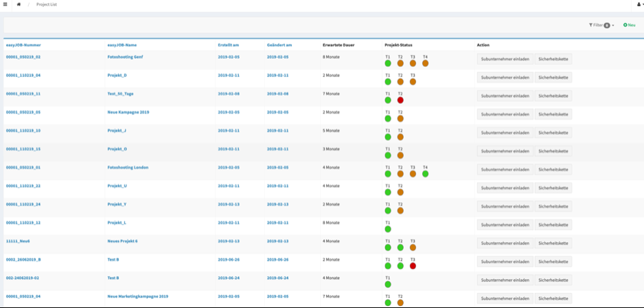The width and height of the screenshot is (644, 308).
Task: Sort by Erstellt am column header
Action: coord(228,45)
